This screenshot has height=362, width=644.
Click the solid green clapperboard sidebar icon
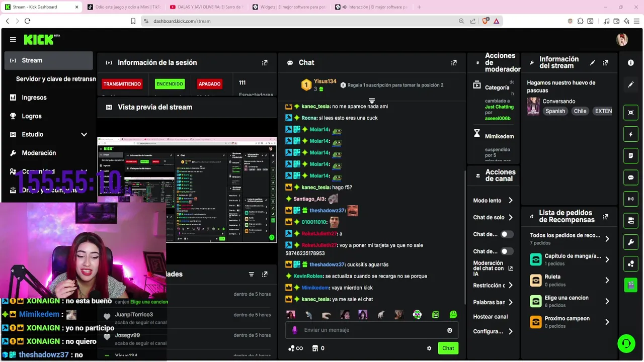(631, 285)
